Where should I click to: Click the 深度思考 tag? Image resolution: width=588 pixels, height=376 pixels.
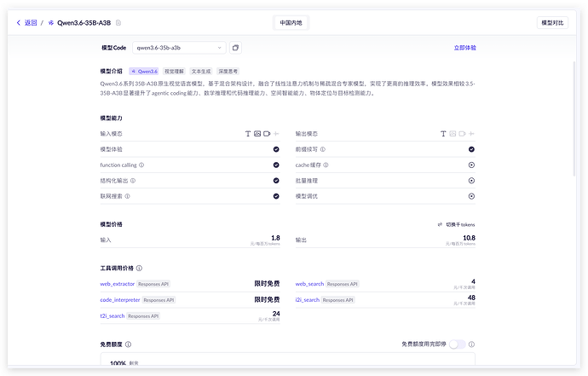[228, 72]
